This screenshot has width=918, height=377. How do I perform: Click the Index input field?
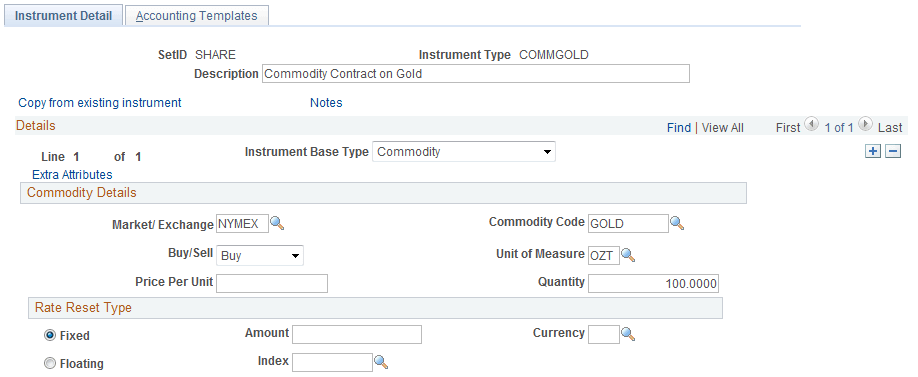(x=333, y=362)
